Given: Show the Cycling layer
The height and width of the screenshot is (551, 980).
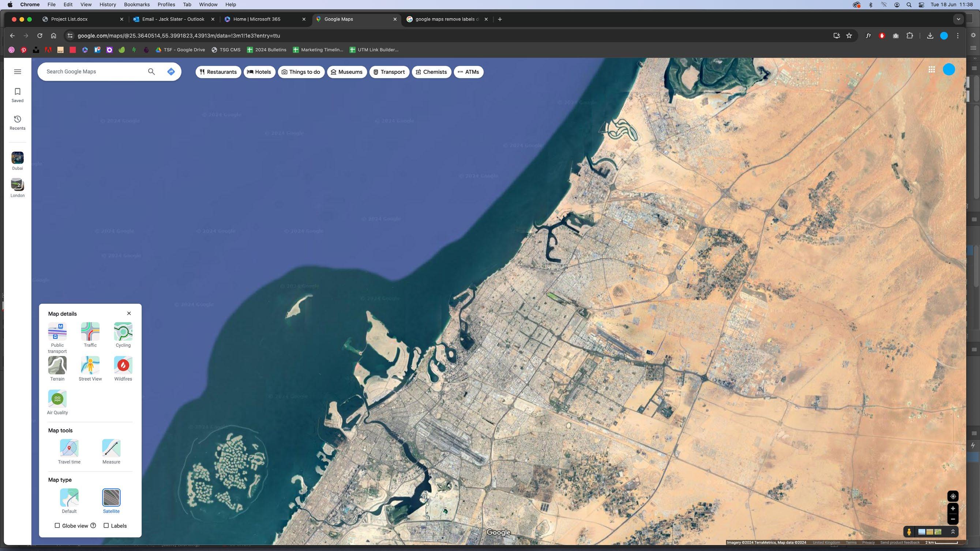Looking at the screenshot, I should click(x=123, y=332).
